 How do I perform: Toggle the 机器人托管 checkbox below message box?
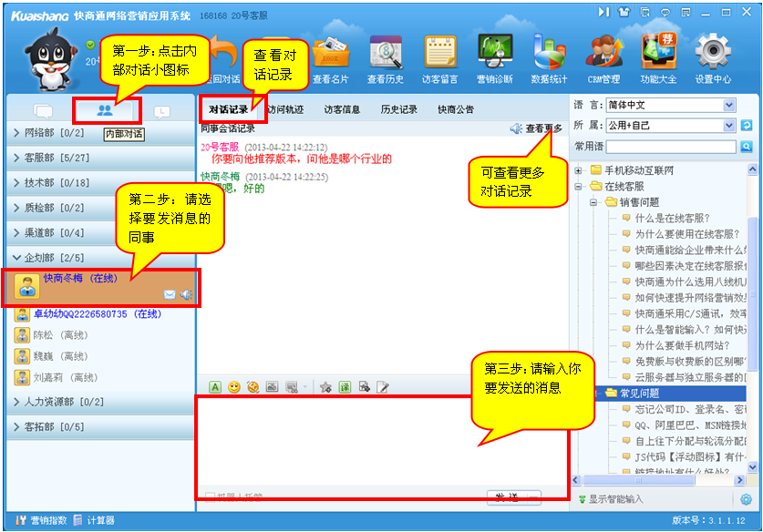[x=211, y=497]
